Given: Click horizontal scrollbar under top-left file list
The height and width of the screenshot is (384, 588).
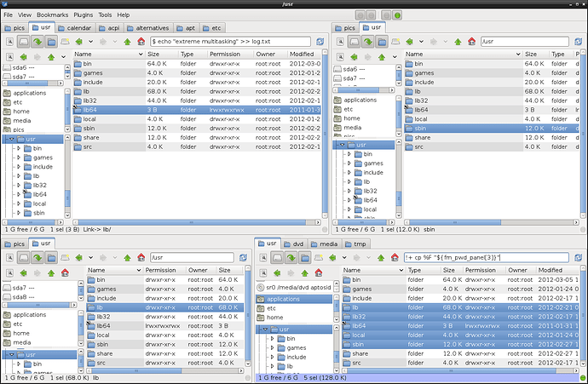Looking at the screenshot, I should coord(197,222).
